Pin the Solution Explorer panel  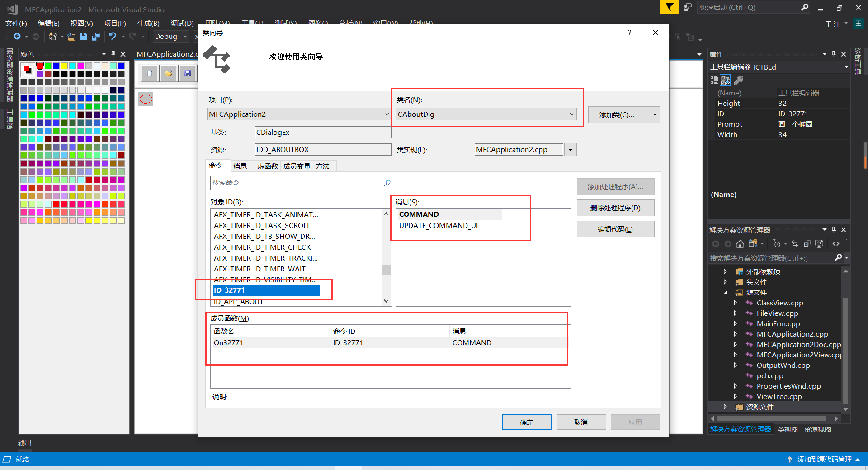coord(834,229)
